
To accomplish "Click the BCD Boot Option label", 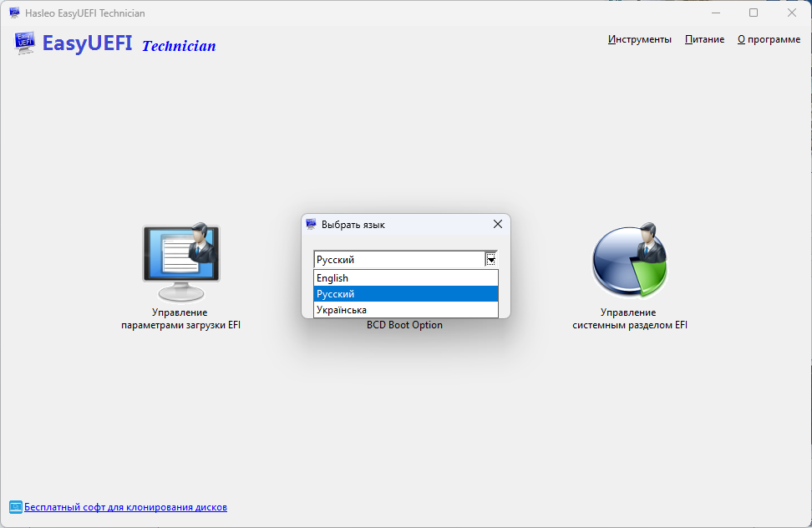I will point(404,325).
